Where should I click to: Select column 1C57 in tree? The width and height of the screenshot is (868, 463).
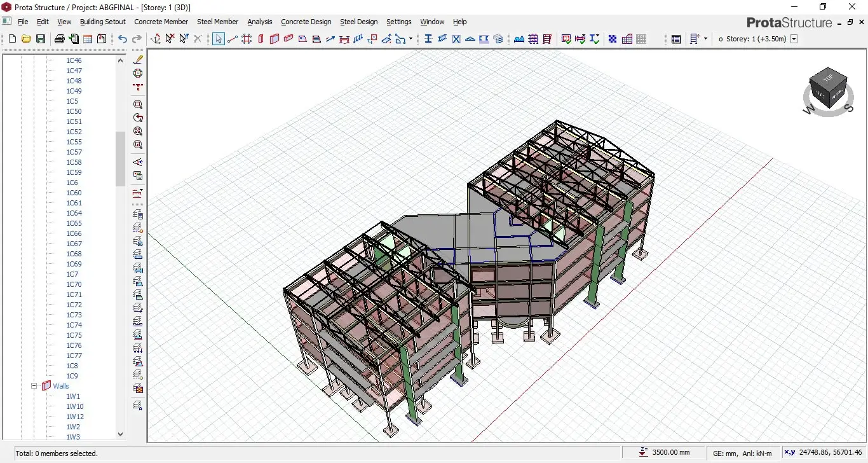pyautogui.click(x=74, y=152)
